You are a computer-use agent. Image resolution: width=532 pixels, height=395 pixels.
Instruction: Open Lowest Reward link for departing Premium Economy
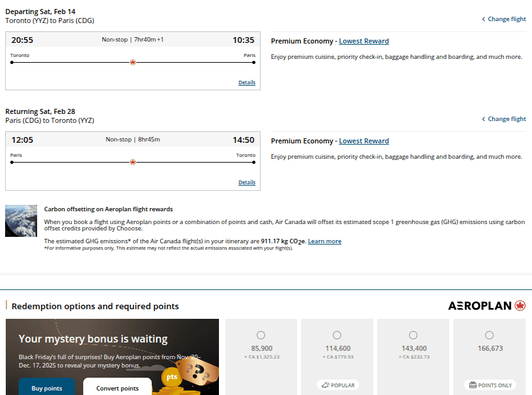[x=364, y=41]
